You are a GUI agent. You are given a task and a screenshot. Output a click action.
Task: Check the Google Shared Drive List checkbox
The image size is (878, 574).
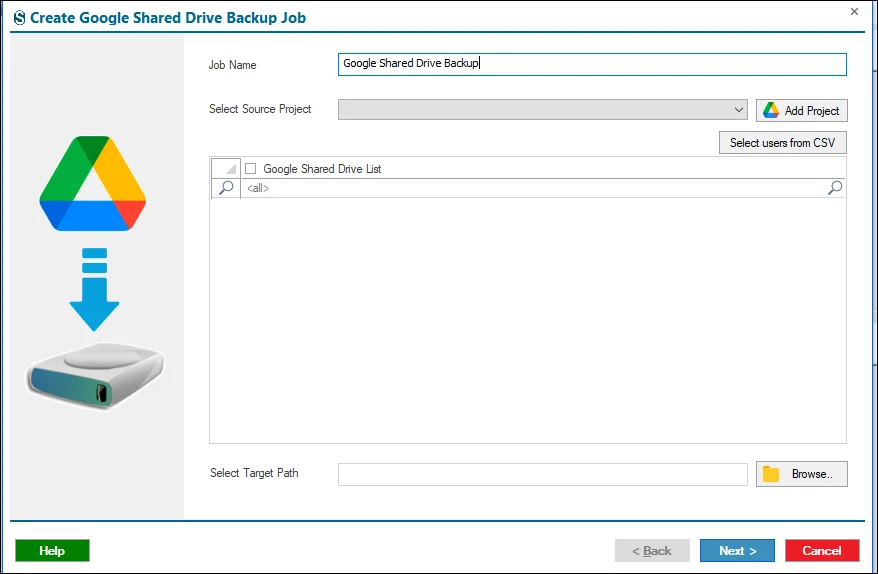[251, 169]
